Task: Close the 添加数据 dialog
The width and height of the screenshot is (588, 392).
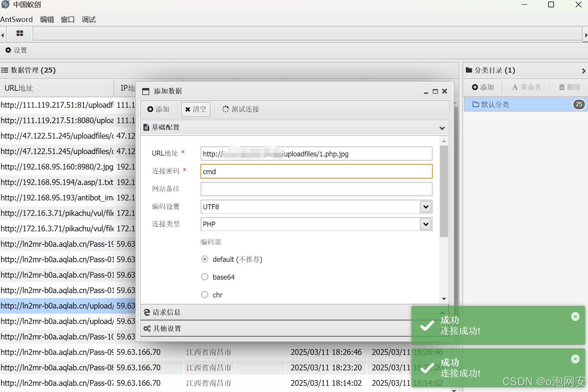Action: (x=445, y=91)
